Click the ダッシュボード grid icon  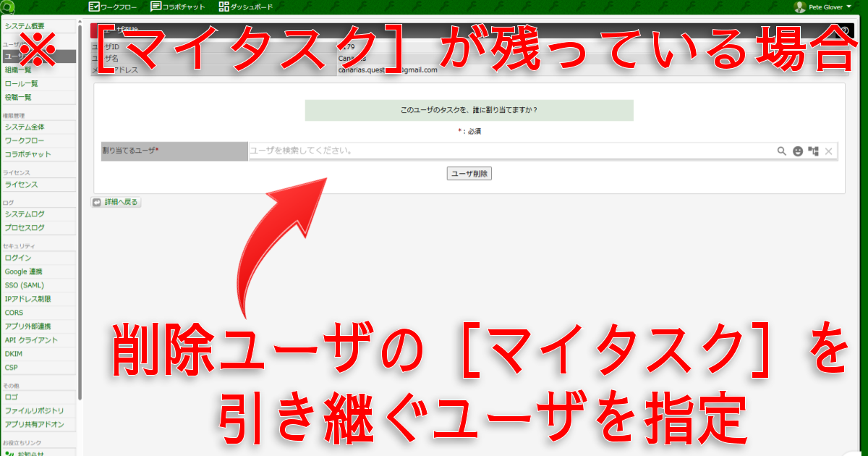(224, 7)
